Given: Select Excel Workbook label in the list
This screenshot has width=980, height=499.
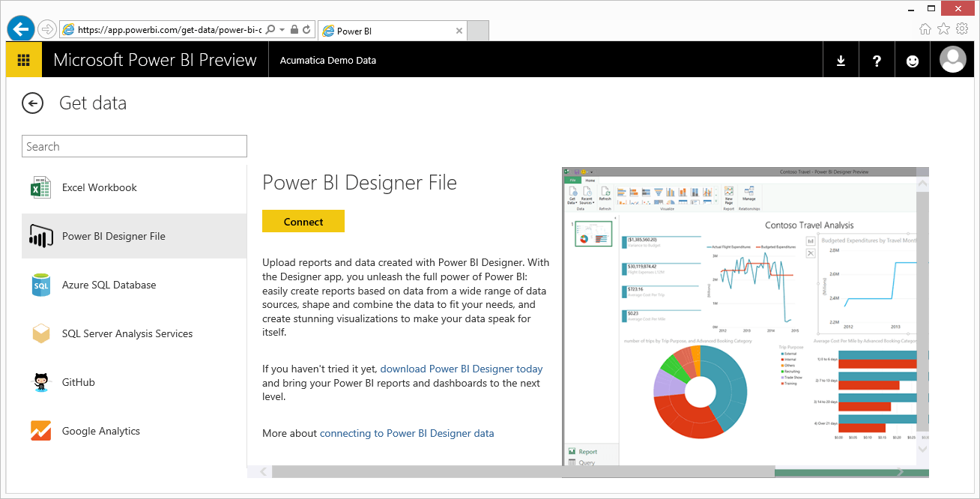Looking at the screenshot, I should coord(100,187).
